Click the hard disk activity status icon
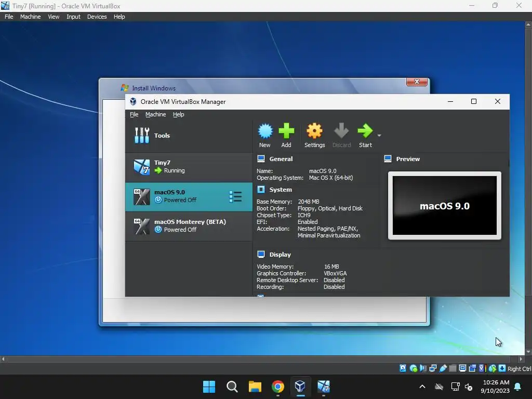The width and height of the screenshot is (532, 399). coord(403,368)
